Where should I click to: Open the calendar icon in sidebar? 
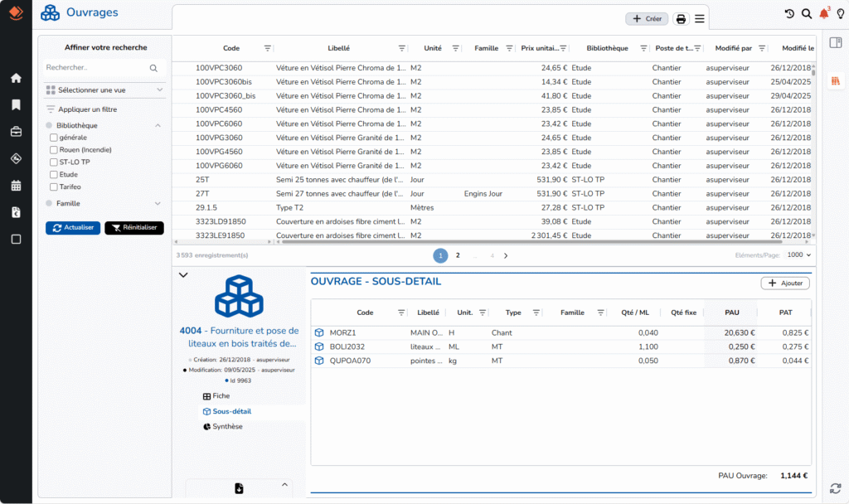click(x=16, y=186)
